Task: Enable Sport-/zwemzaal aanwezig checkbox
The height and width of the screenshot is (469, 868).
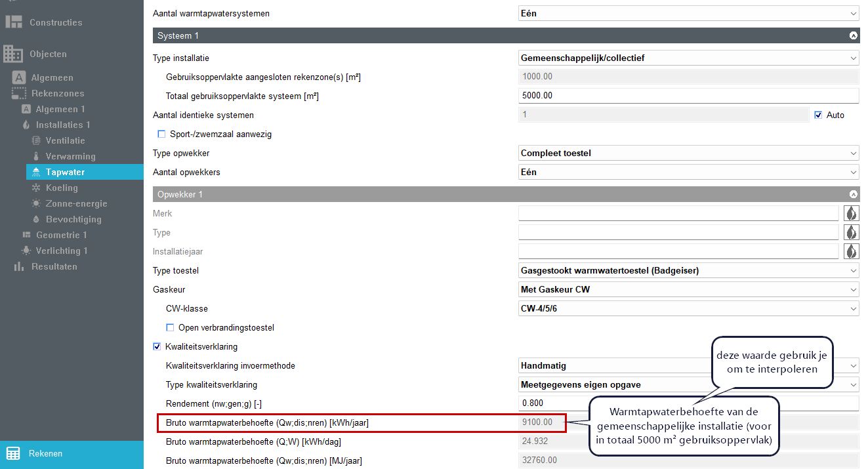Action: (x=162, y=134)
